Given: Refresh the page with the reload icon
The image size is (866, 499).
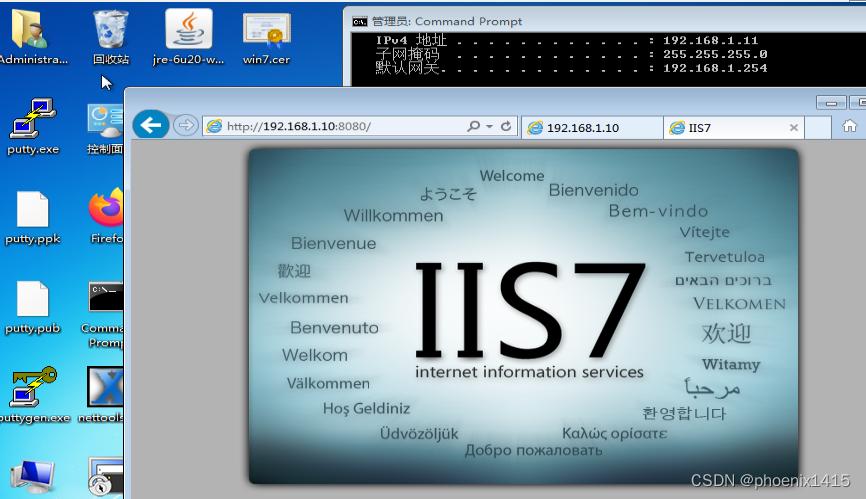Looking at the screenshot, I should 506,126.
